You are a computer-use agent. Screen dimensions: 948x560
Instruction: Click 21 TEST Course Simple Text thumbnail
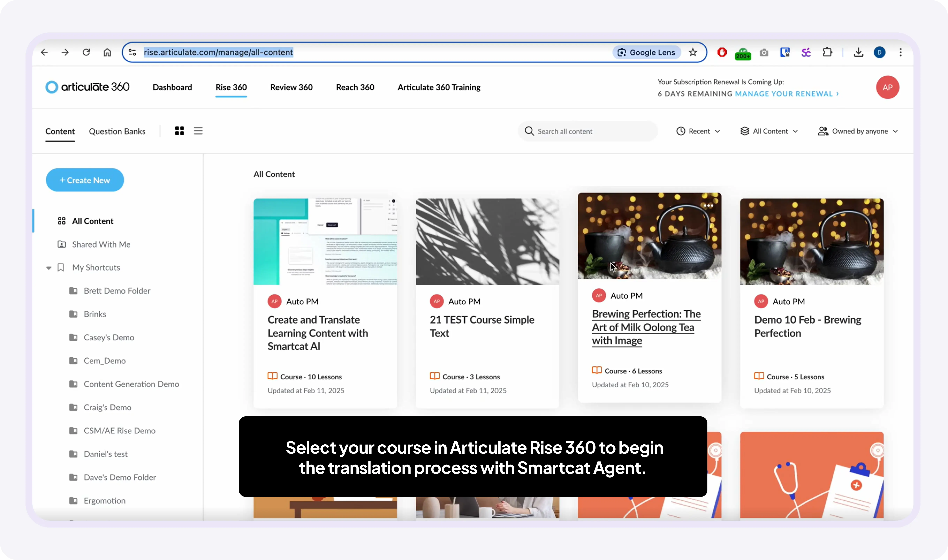coord(487,241)
